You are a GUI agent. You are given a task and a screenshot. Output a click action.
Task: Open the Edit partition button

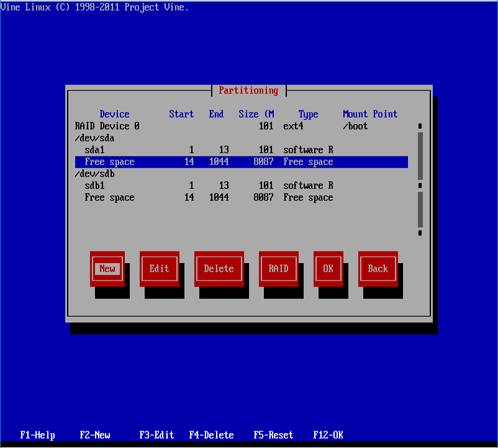(x=160, y=269)
